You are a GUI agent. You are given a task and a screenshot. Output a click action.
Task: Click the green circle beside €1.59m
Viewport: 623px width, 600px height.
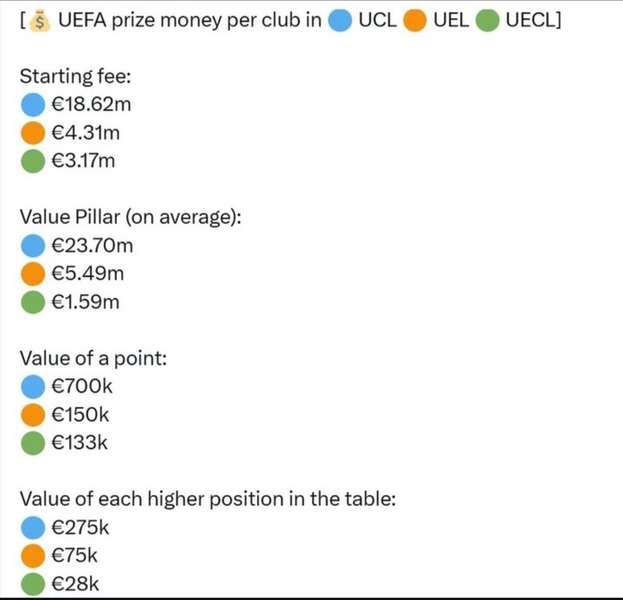coord(33,302)
